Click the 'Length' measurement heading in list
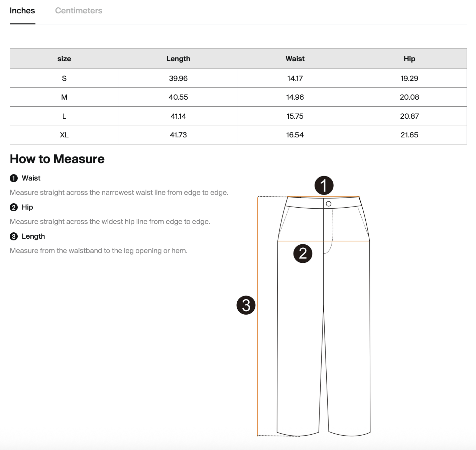476x450 pixels. pyautogui.click(x=33, y=236)
